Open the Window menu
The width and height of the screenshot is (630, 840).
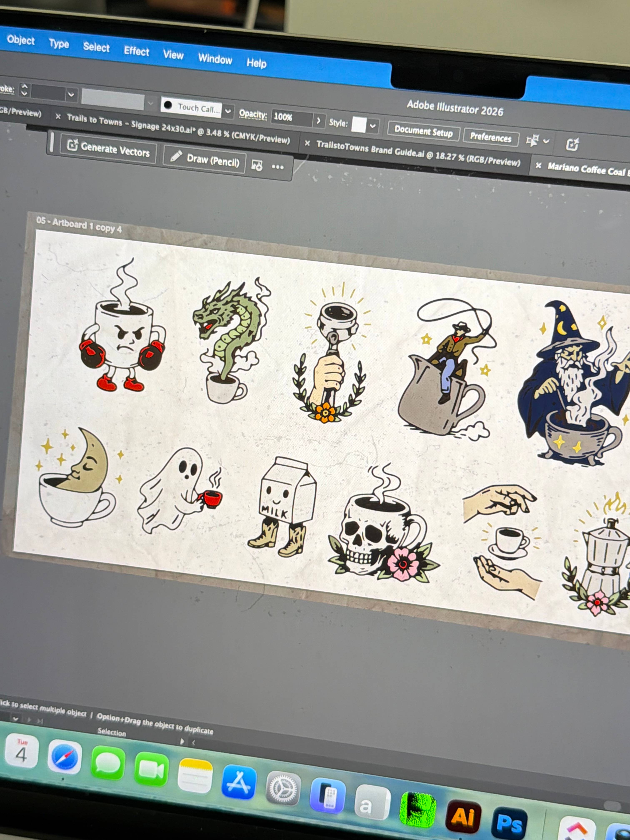click(x=215, y=59)
